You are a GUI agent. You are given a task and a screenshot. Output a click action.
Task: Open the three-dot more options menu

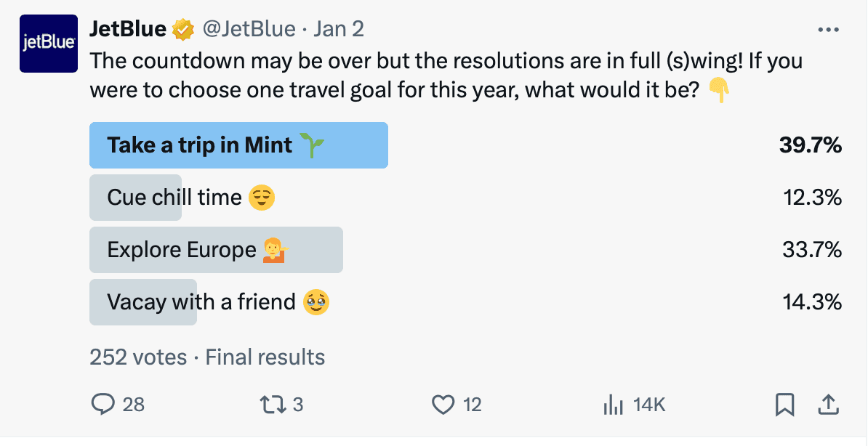[x=828, y=28]
